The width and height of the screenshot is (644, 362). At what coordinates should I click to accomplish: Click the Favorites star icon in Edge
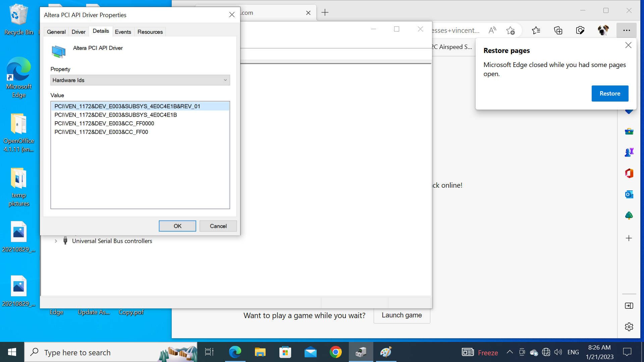point(536,31)
